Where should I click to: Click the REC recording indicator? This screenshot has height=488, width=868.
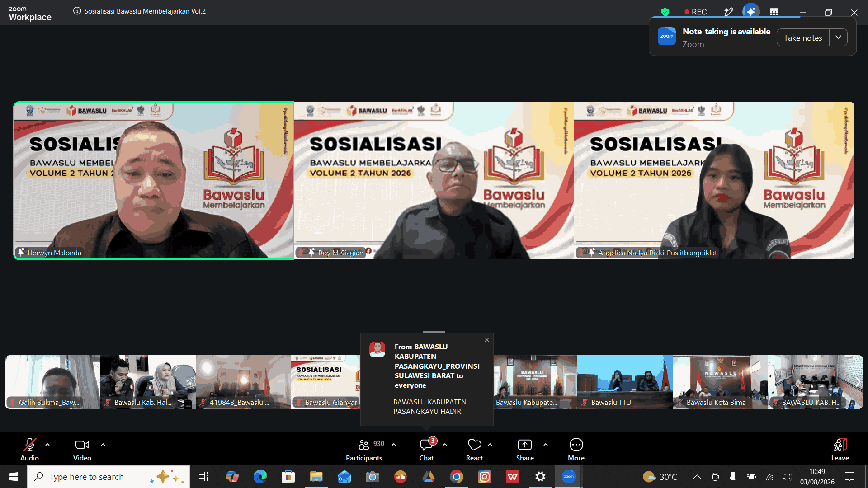click(x=696, y=12)
